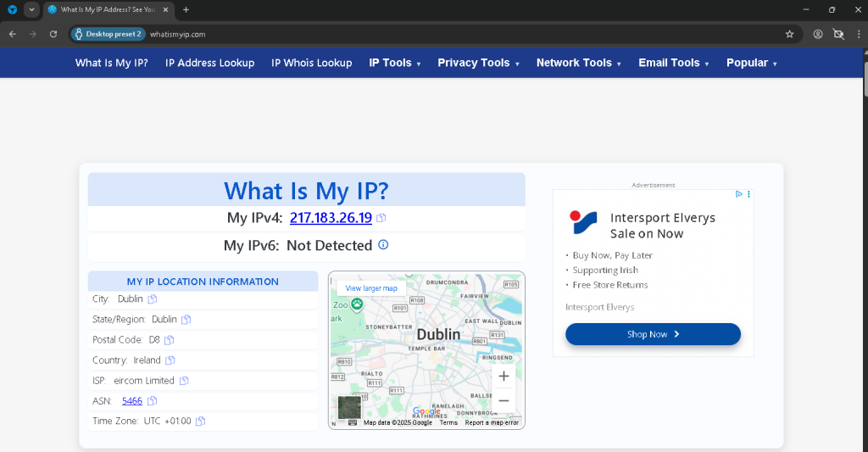
Task: Copy the ISP eircom Limited value
Action: click(183, 381)
